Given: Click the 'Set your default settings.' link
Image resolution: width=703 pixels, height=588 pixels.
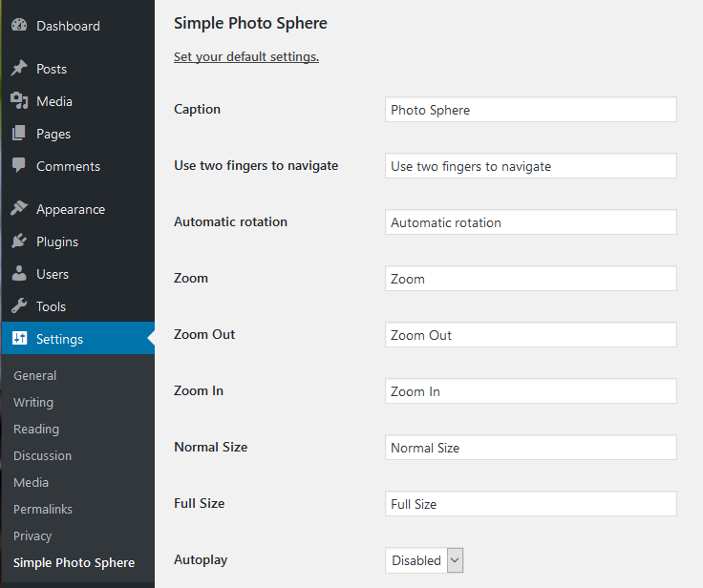Looking at the screenshot, I should 246,57.
